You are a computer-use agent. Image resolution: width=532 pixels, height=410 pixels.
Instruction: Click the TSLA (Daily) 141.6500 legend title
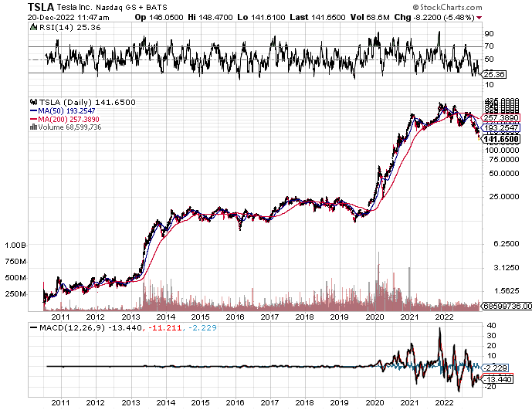[87, 102]
